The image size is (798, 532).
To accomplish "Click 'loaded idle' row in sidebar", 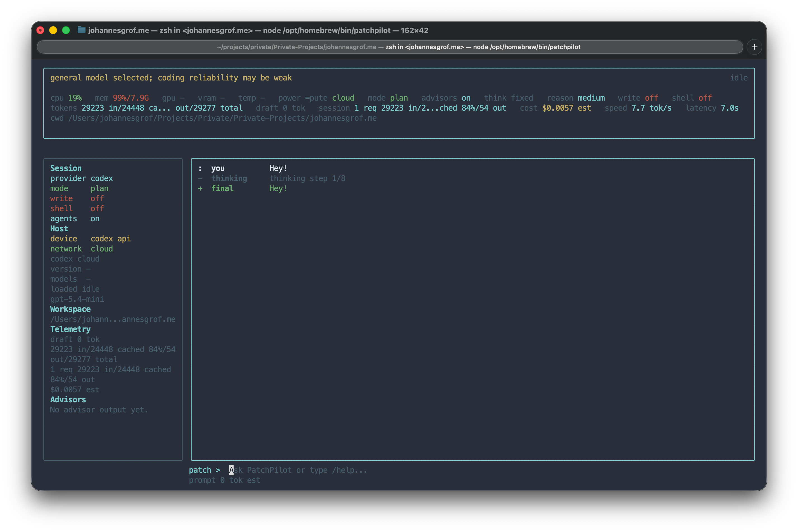I will coord(75,289).
